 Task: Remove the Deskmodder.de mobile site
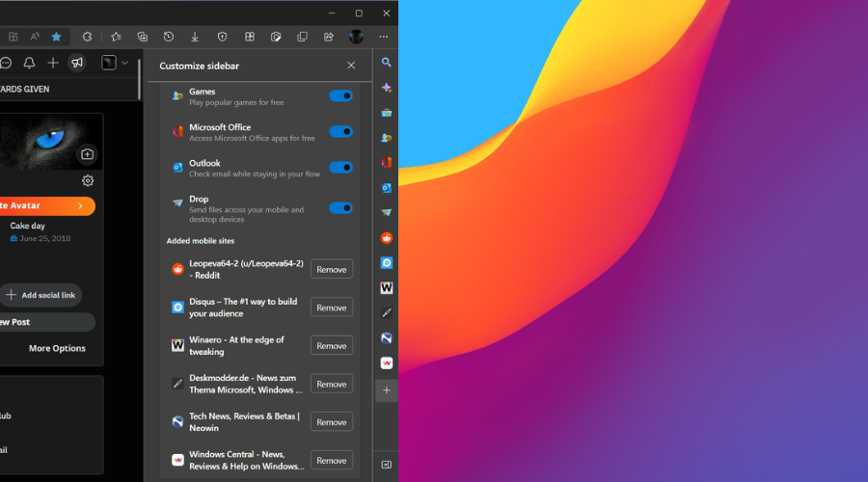point(332,384)
